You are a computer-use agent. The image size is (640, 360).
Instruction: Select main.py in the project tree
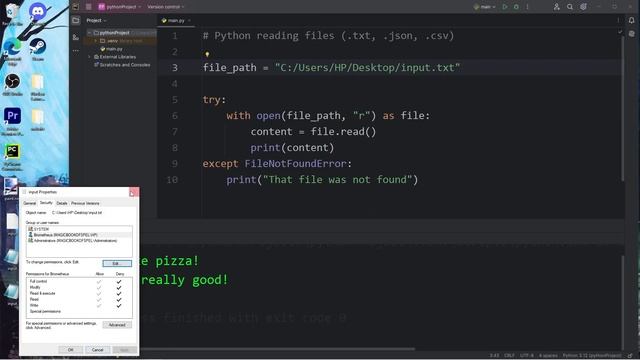point(111,49)
